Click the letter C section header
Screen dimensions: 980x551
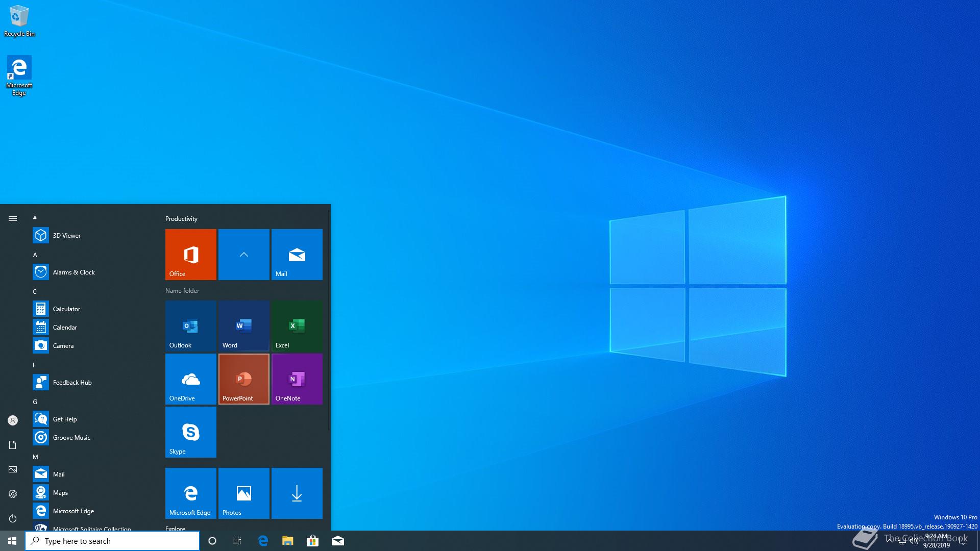(35, 291)
